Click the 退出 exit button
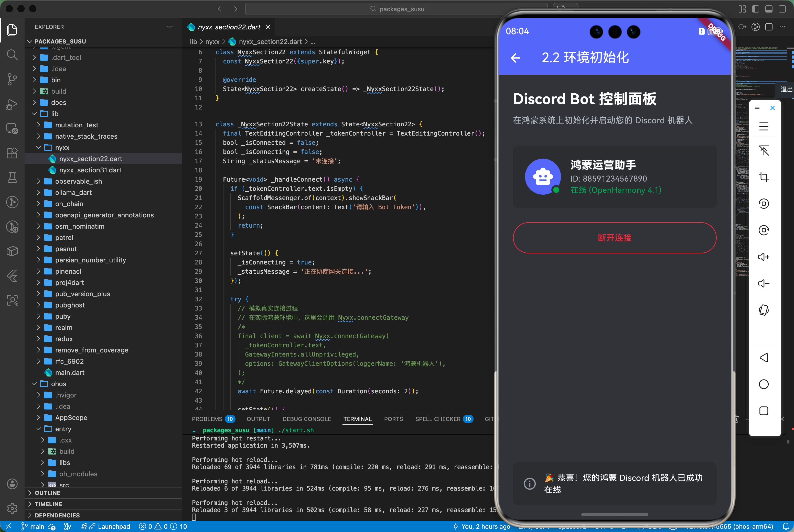794x532 pixels. point(786,89)
